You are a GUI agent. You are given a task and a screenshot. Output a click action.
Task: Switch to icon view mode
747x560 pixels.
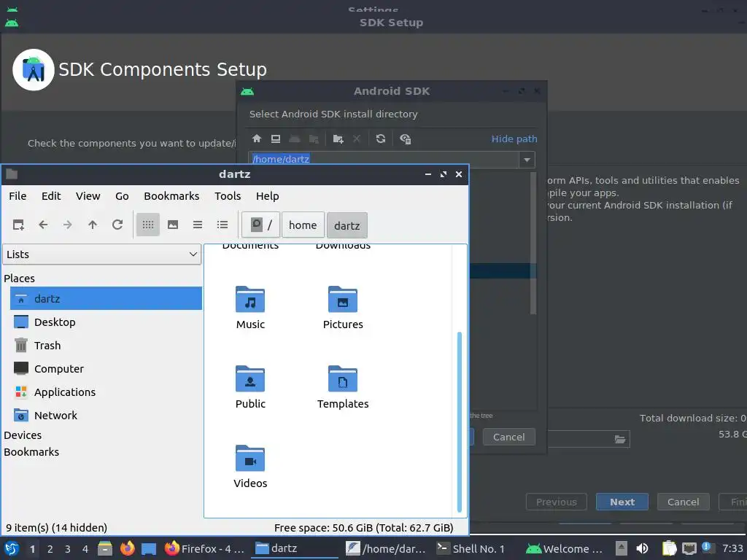click(x=147, y=225)
